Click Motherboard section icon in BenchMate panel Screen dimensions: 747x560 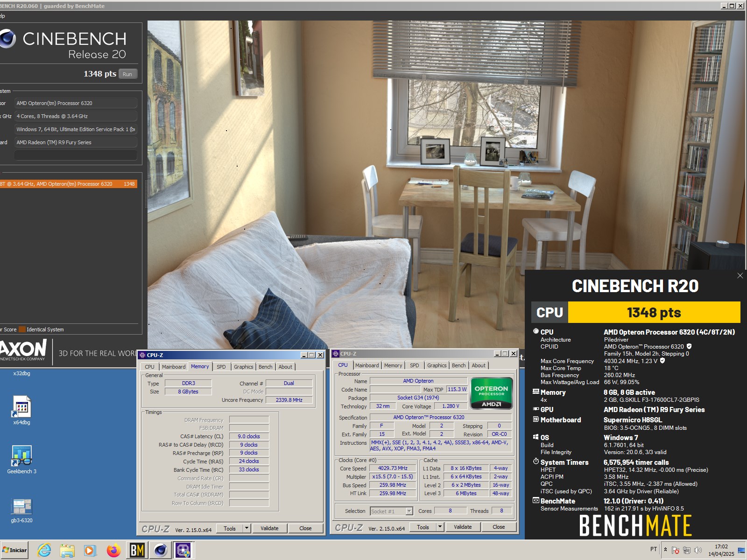536,419
